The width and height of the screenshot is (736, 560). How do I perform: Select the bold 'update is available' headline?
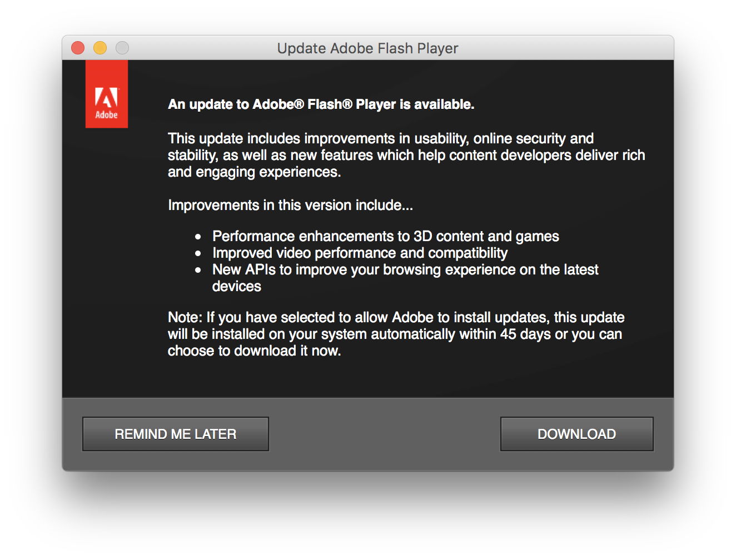point(321,104)
